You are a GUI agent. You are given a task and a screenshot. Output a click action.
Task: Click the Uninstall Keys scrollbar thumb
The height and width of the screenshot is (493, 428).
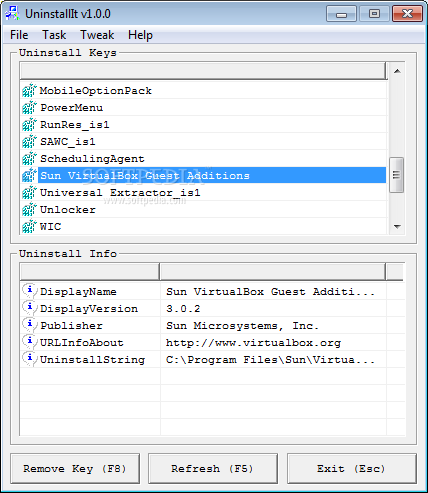397,175
